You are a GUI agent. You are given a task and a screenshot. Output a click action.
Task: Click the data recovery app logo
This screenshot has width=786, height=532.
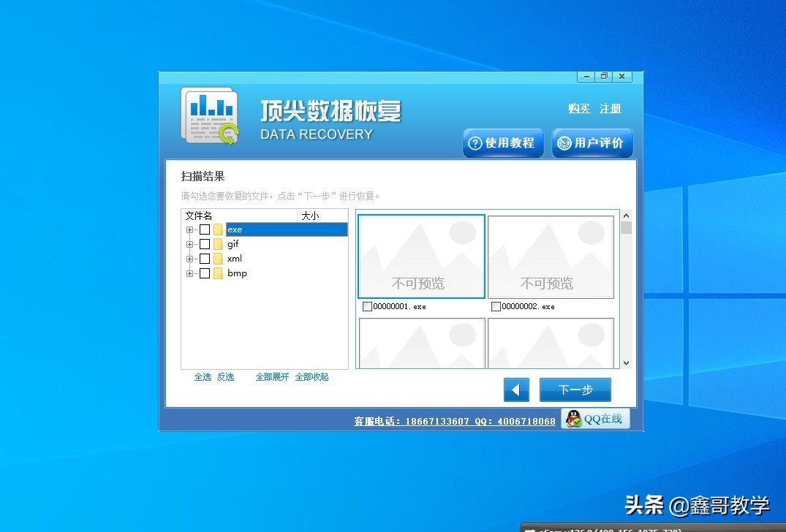coord(210,116)
